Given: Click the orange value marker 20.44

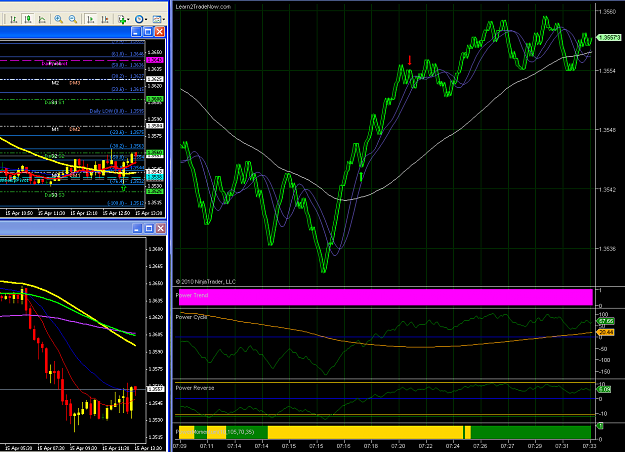Looking at the screenshot, I should (x=606, y=332).
